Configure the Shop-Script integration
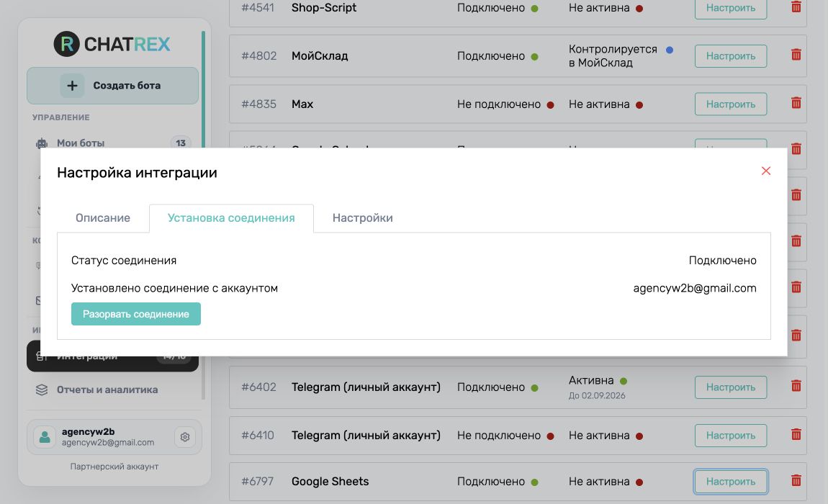828x504 pixels. [x=730, y=9]
